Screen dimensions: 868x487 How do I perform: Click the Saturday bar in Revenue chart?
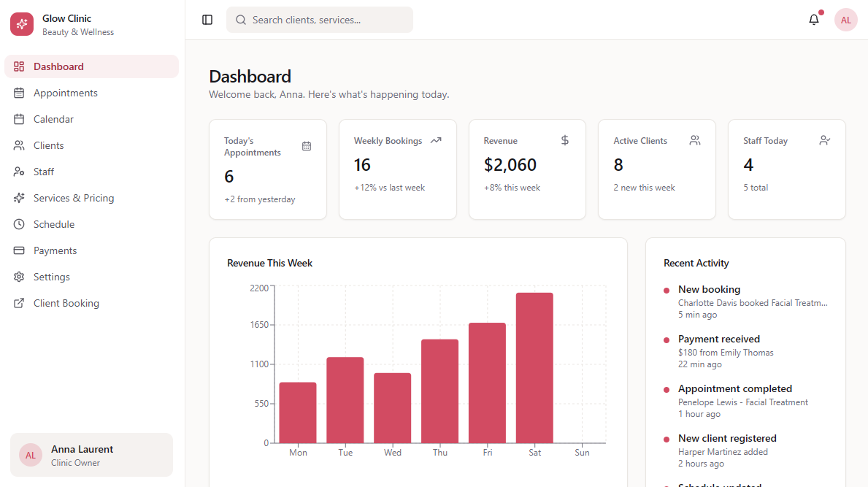click(x=534, y=365)
